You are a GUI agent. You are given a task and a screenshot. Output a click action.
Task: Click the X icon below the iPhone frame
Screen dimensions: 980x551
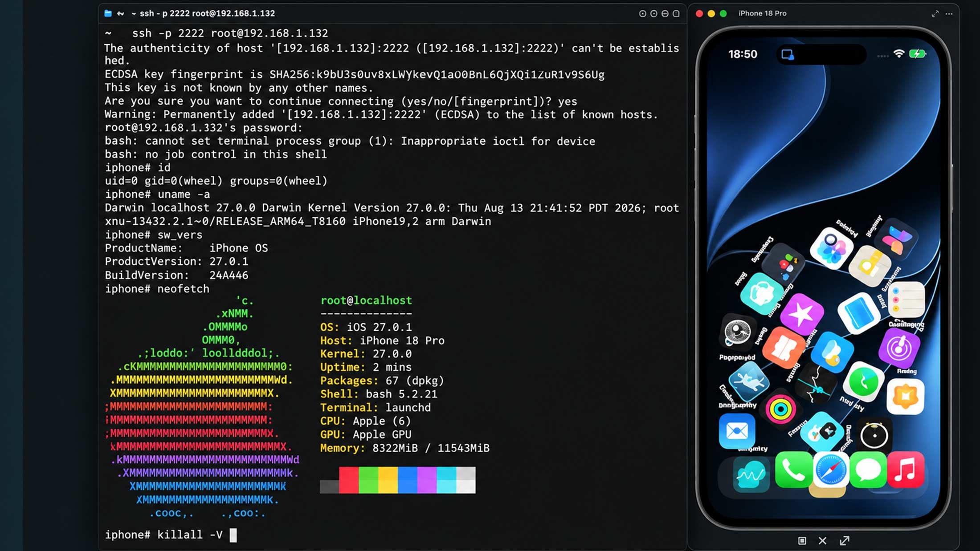(822, 540)
